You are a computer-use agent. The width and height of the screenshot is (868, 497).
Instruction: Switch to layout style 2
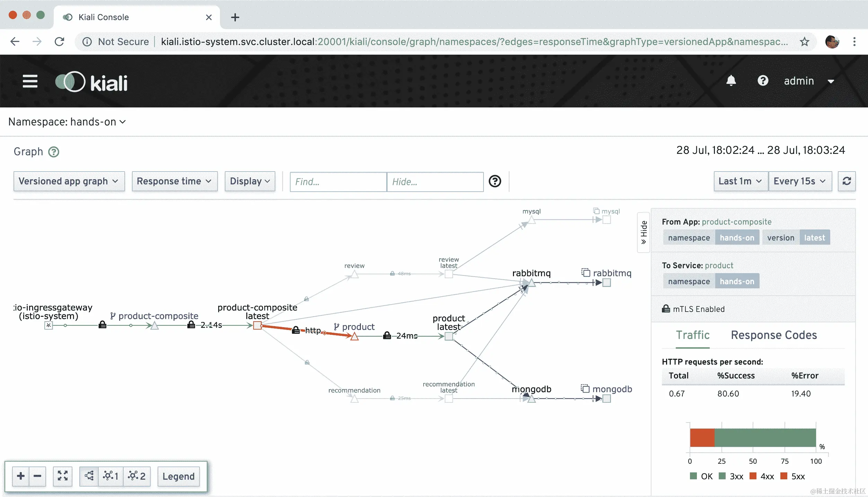[136, 476]
